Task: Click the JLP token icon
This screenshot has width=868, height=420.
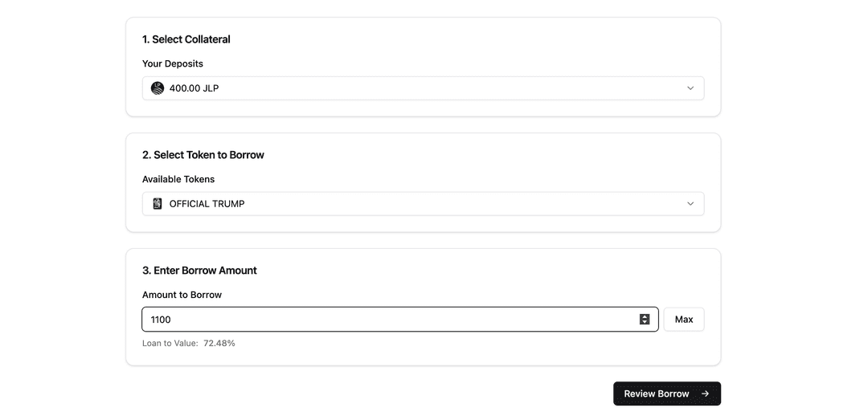Action: point(158,88)
